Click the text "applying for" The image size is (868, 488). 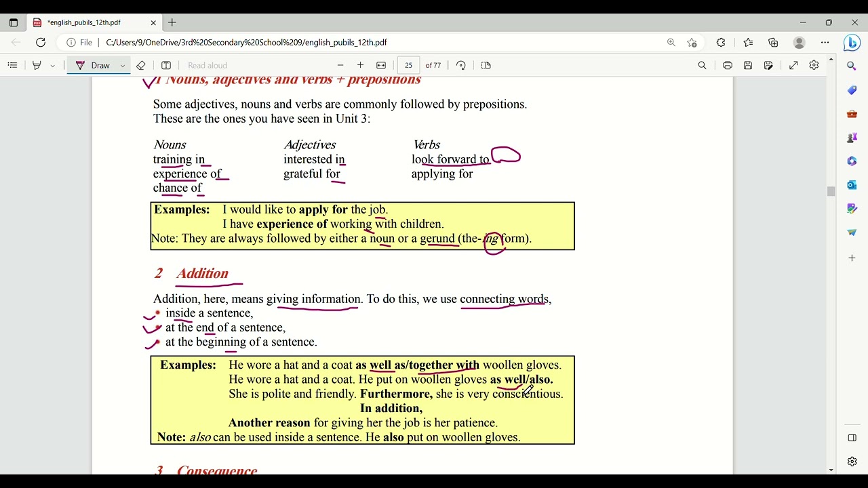pos(442,174)
